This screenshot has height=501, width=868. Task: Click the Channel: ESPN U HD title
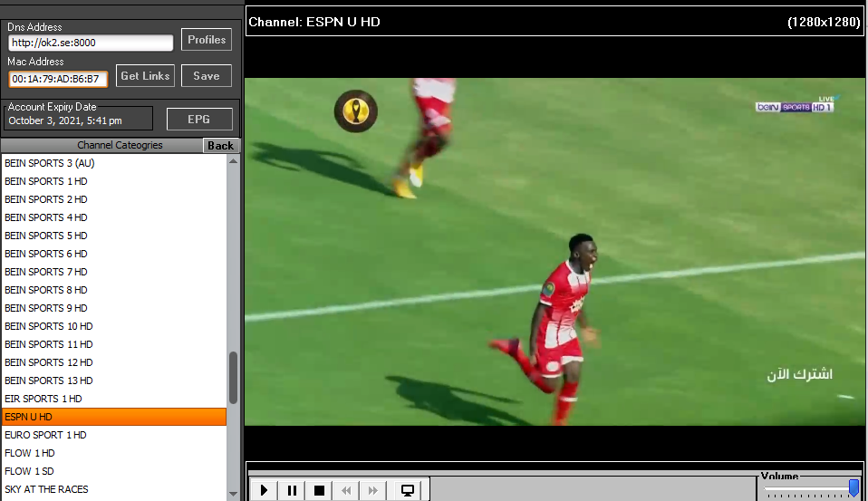313,22
